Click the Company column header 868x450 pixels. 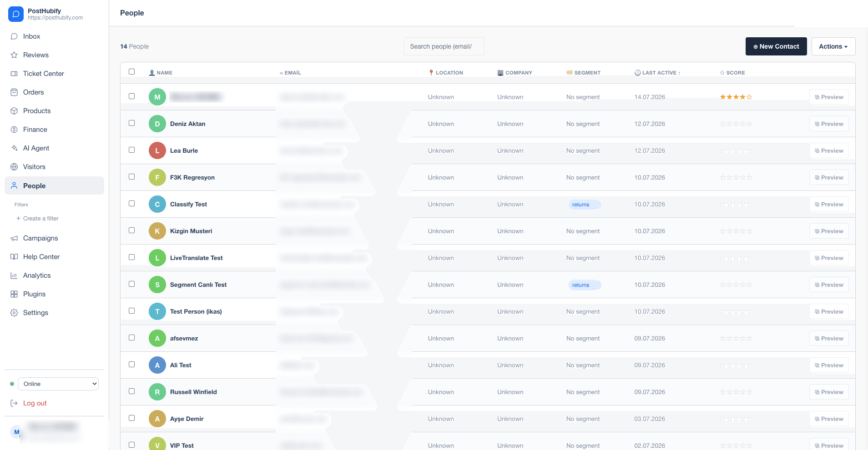click(x=515, y=73)
